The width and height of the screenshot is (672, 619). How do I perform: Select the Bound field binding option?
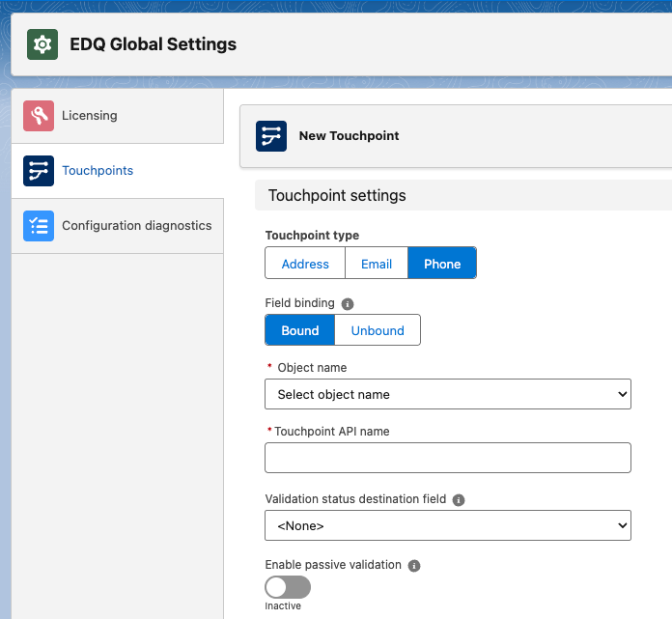300,330
